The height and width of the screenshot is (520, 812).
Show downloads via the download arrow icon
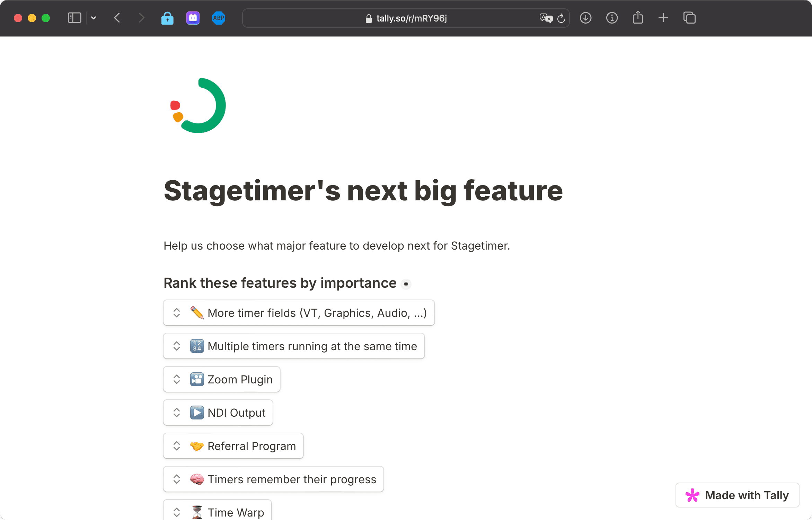click(585, 18)
